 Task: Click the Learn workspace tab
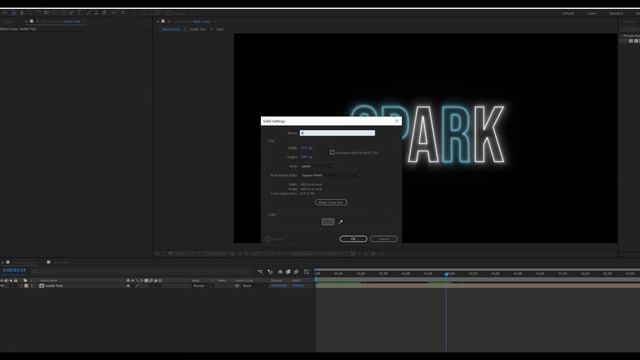click(x=591, y=13)
